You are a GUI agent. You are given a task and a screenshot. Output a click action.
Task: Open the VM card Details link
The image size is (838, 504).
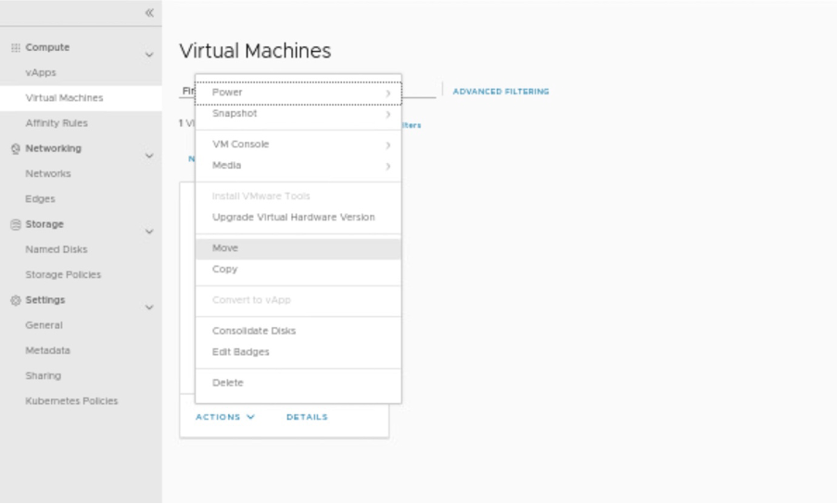pos(307,417)
